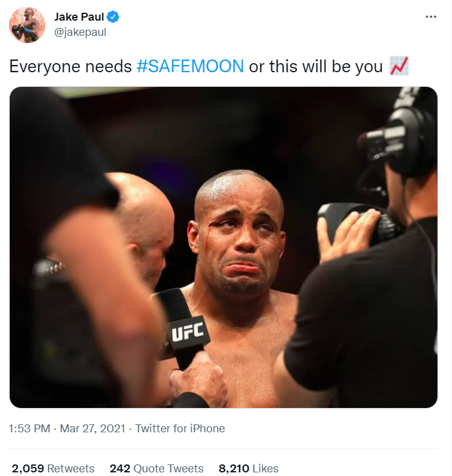The height and width of the screenshot is (476, 452).
Task: Click the chart increasing emoji
Action: click(399, 66)
